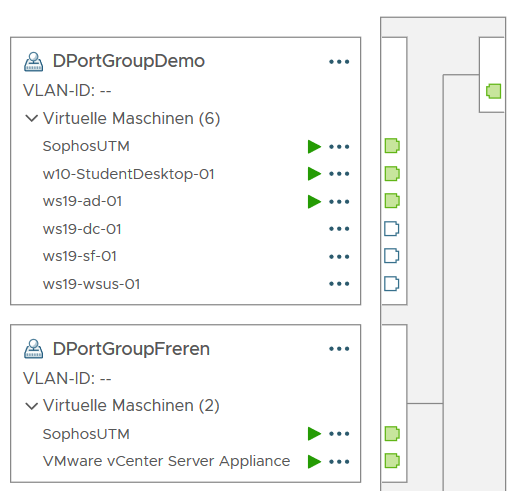Collapse Virtuelle Maschinen (2) list
This screenshot has height=491, width=513.
point(32,406)
